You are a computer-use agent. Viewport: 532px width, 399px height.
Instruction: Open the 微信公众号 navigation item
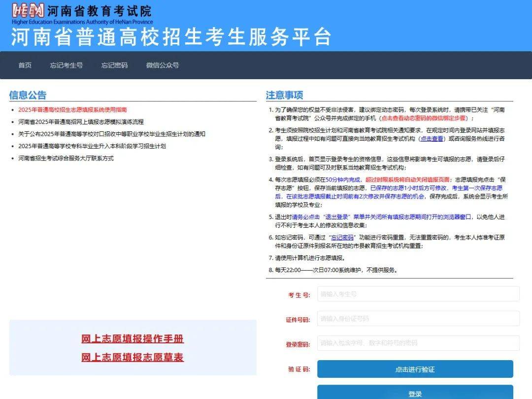(x=163, y=65)
